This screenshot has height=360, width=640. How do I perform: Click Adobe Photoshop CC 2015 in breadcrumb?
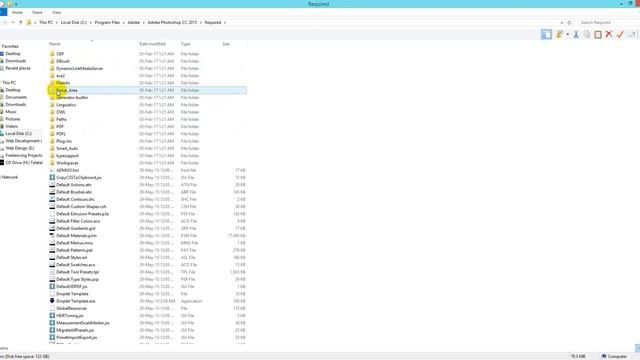pos(172,22)
